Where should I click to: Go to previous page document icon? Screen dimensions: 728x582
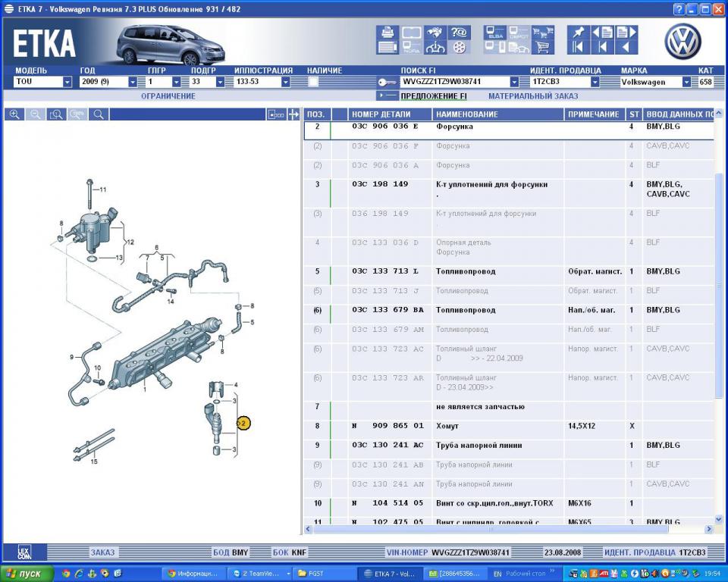point(602,33)
